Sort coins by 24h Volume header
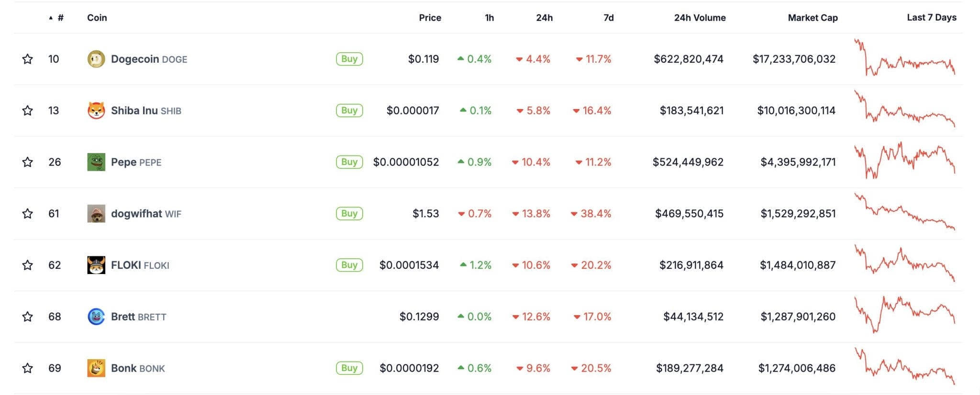Viewport: 980px width, 395px height. (700, 18)
